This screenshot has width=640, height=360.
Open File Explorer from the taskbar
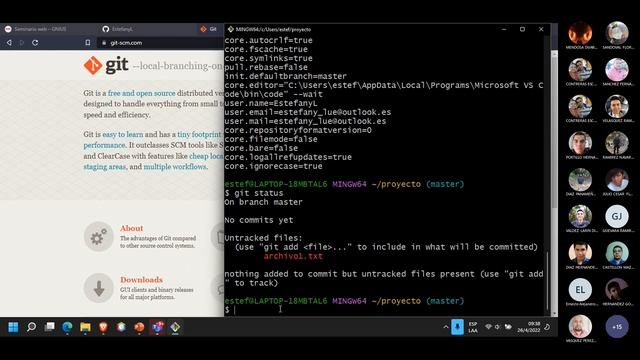pos(85,327)
